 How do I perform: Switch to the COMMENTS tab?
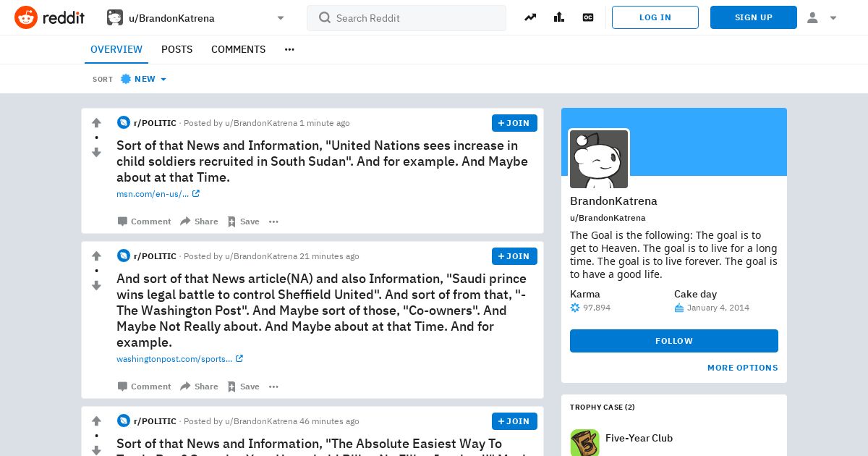coord(238,49)
